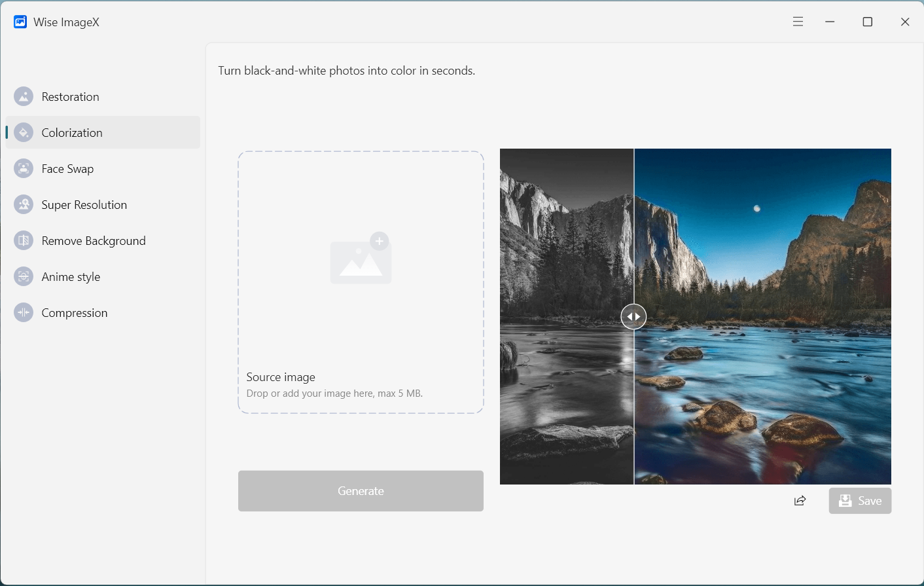Click the Compression sidebar icon
924x586 pixels.
click(x=24, y=313)
